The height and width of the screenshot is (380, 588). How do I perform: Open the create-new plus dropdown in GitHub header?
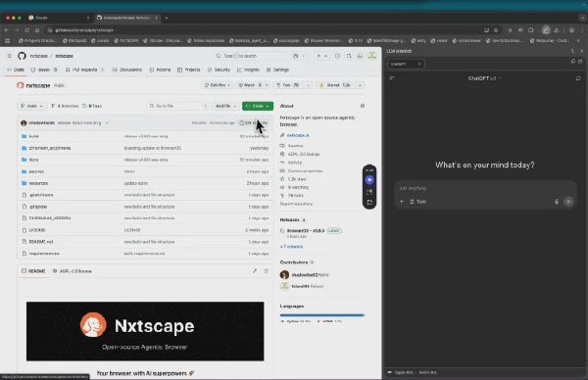pos(321,56)
